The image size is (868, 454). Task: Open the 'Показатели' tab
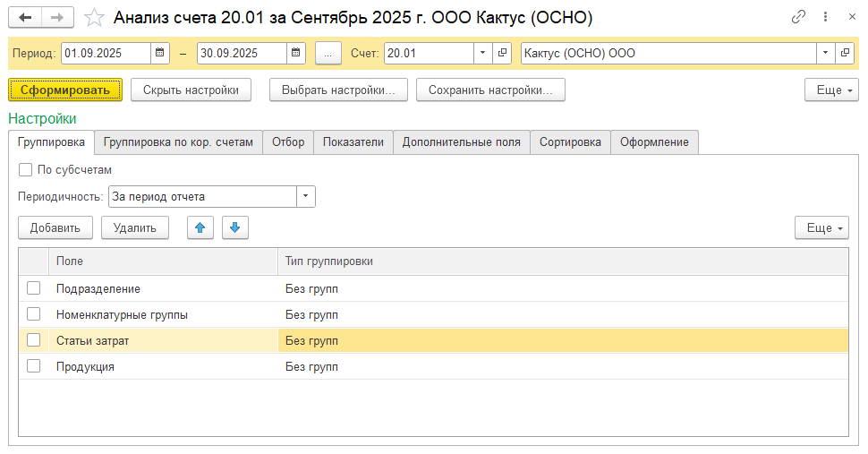[x=353, y=141]
